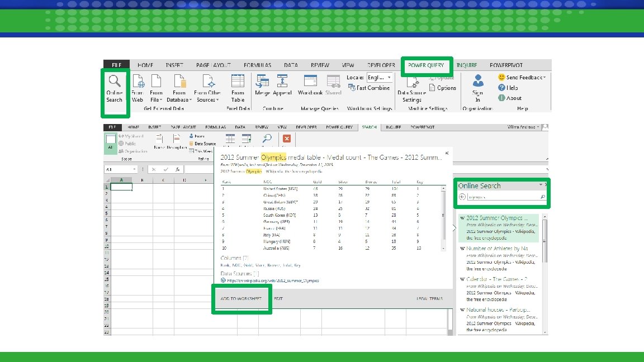Select the Merge queries icon

(262, 85)
